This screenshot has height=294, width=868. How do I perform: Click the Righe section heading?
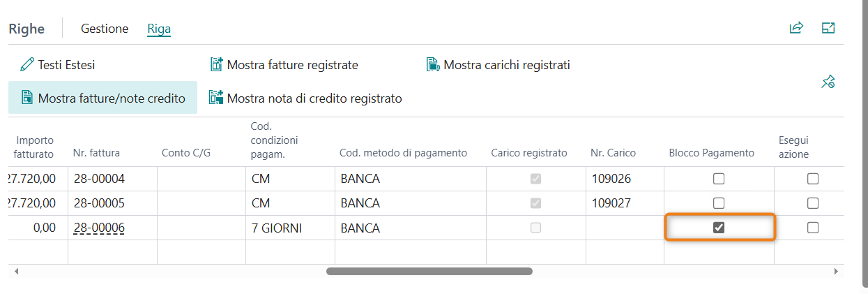(26, 29)
